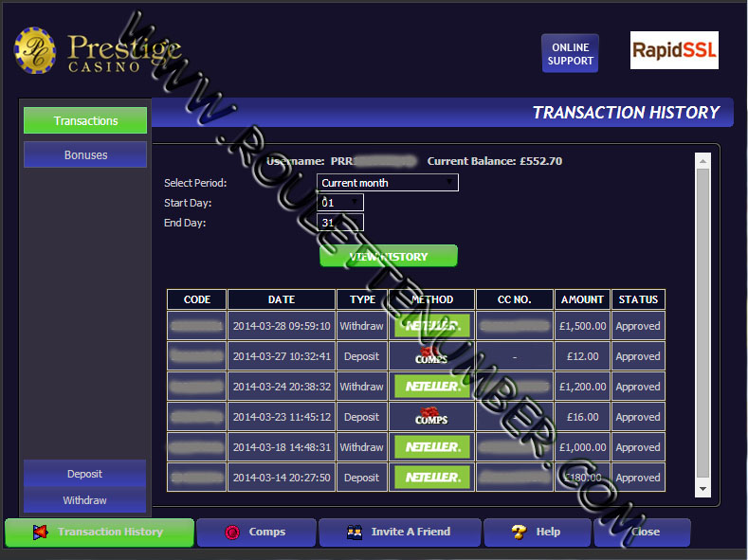Click the date 2014-03-24 20:38:32

coord(282,387)
